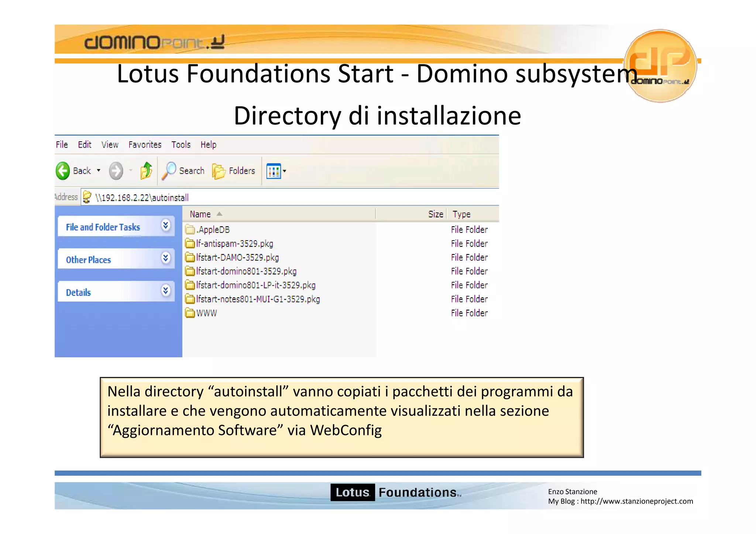Image resolution: width=756 pixels, height=534 pixels.
Task: Expand Other Places panel
Action: click(x=166, y=258)
